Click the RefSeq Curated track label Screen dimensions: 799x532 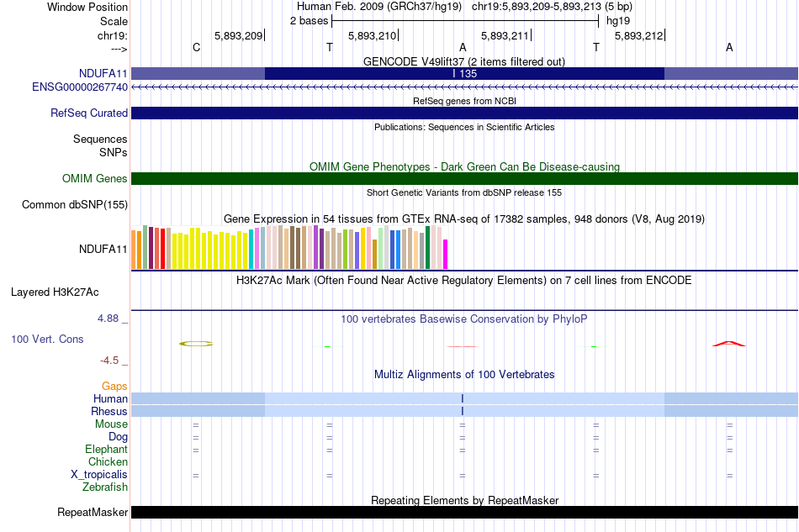coord(89,113)
